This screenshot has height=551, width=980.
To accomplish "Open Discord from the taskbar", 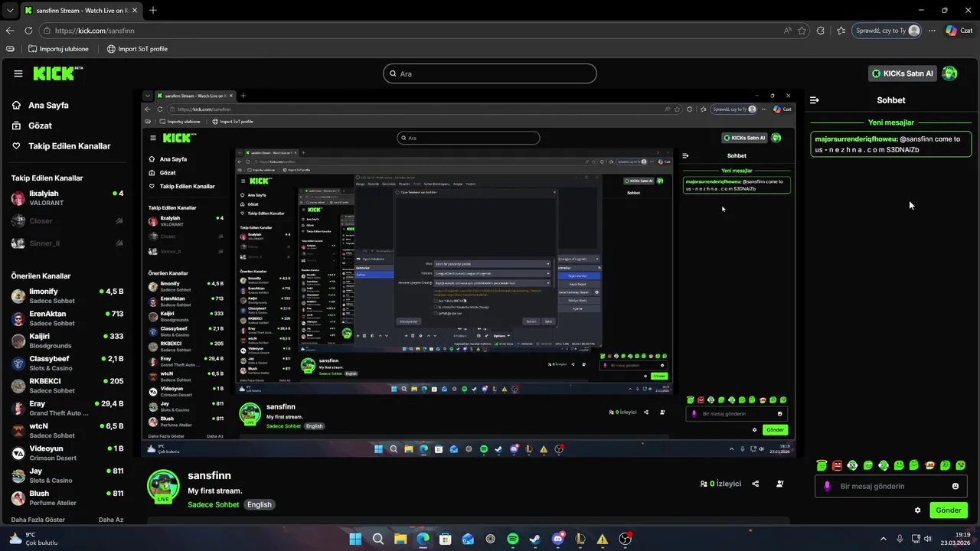I will point(558,539).
